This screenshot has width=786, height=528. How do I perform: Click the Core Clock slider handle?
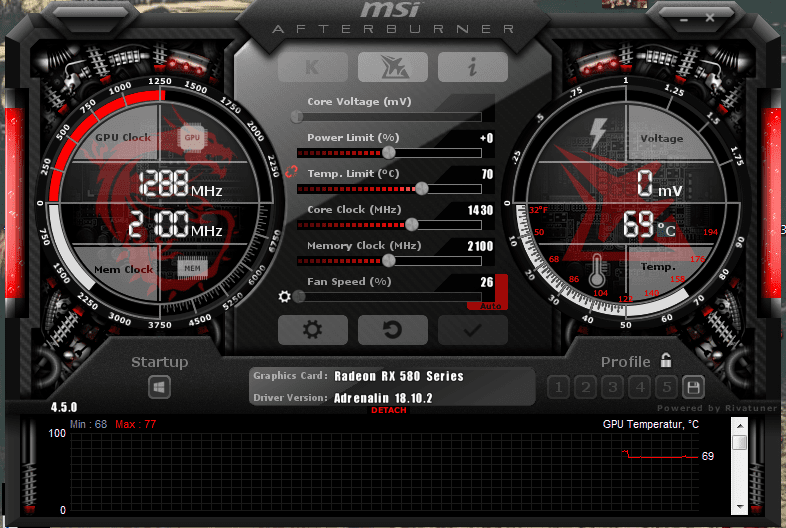pos(412,225)
